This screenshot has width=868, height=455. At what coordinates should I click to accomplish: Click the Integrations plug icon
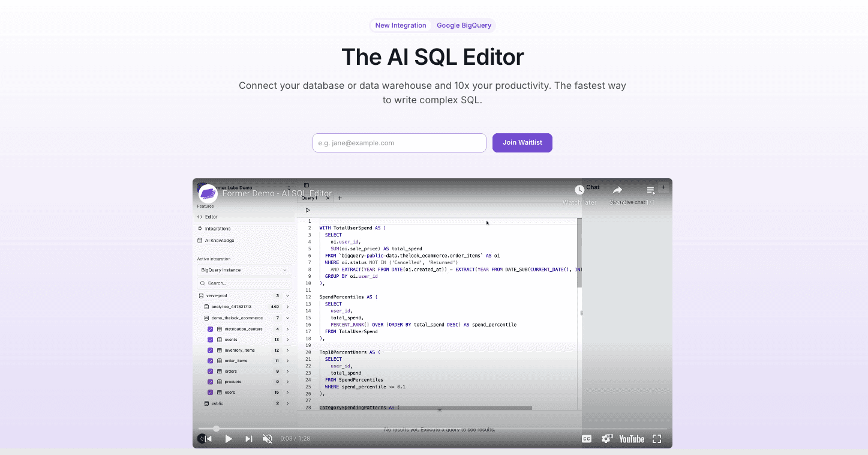click(200, 229)
